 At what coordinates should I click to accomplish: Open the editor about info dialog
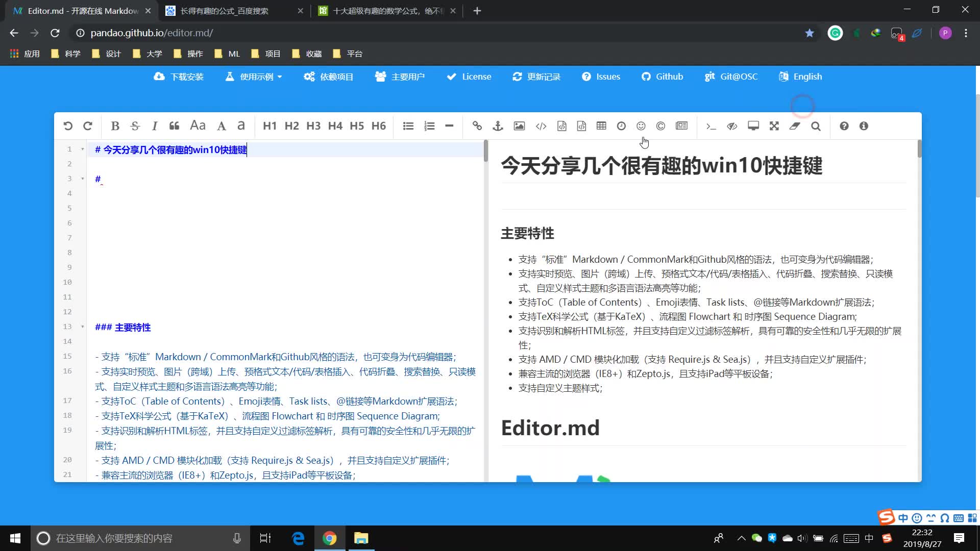coord(864,126)
